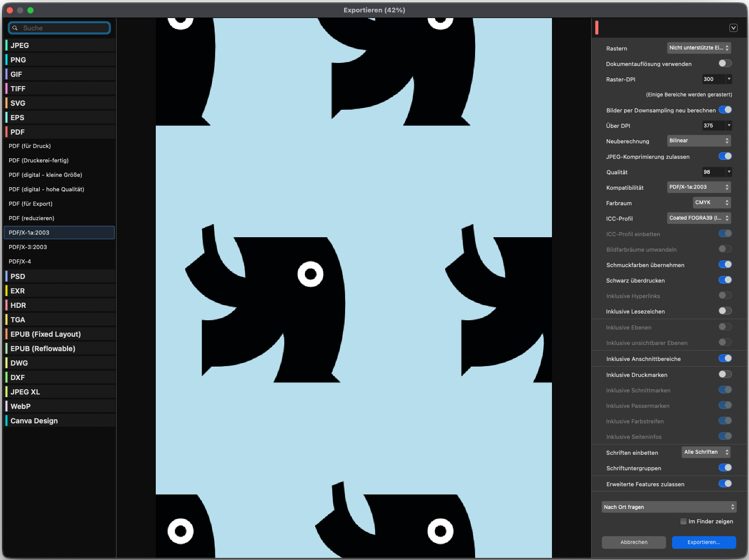Select the EPS export format

click(60, 118)
